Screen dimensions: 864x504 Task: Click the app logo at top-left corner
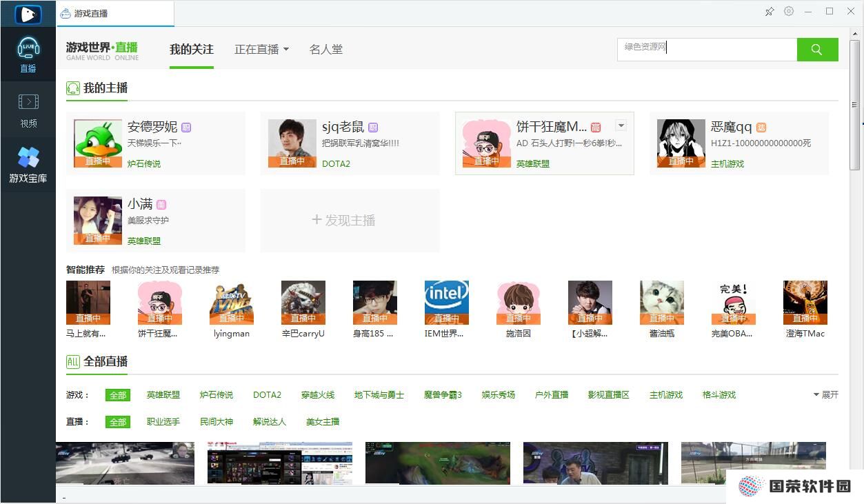(28, 14)
